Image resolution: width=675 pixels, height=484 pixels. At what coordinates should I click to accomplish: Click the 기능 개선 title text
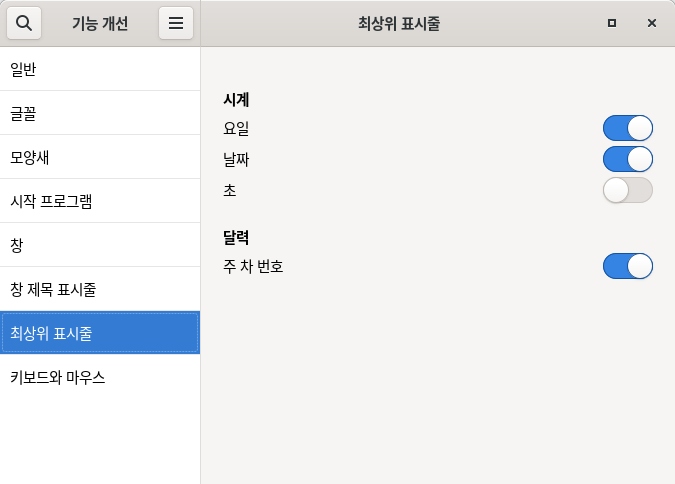[100, 23]
